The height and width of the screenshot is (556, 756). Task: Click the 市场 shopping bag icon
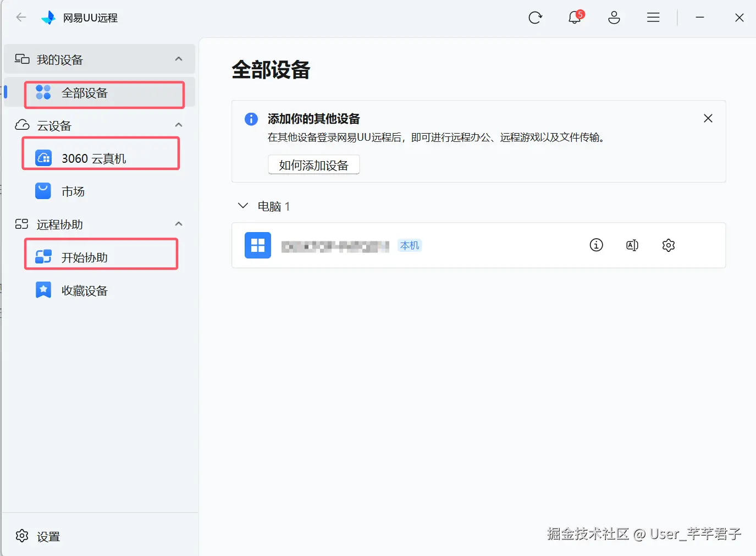(43, 191)
